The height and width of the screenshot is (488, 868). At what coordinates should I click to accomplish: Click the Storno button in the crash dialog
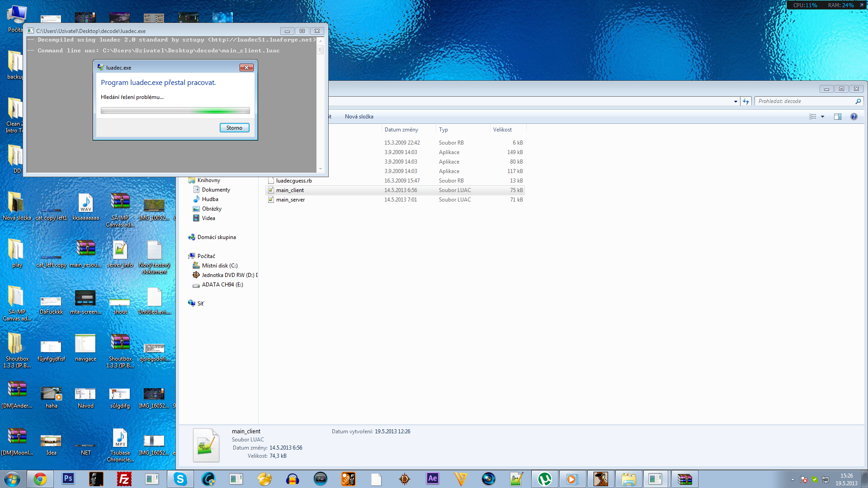click(234, 128)
